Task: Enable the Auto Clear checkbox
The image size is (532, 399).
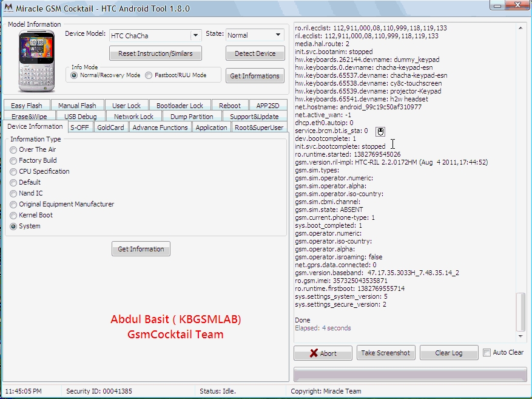Action: (487, 352)
